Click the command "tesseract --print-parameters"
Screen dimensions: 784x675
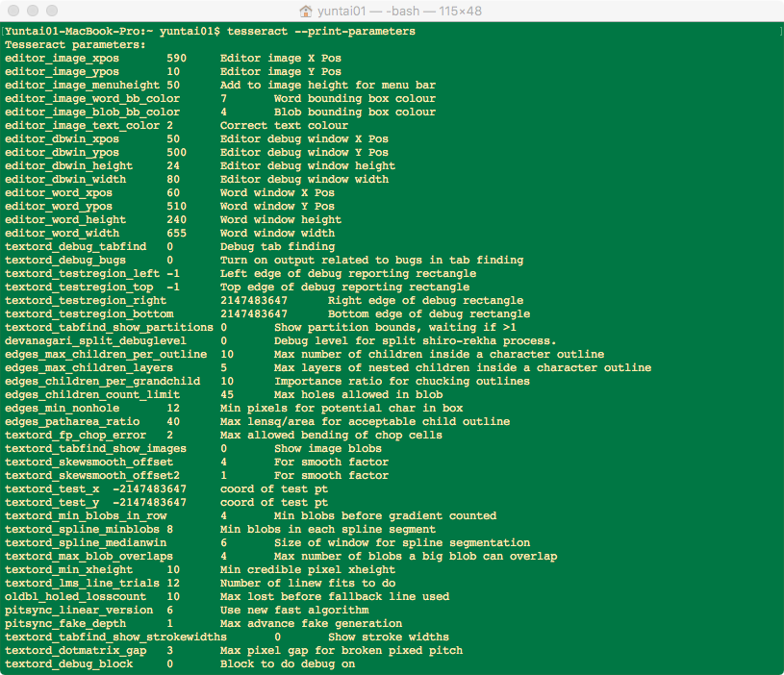(321, 32)
